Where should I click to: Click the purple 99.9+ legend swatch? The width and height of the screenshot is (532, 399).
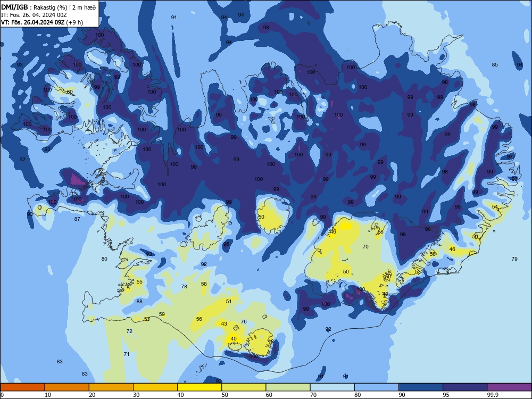pos(509,387)
